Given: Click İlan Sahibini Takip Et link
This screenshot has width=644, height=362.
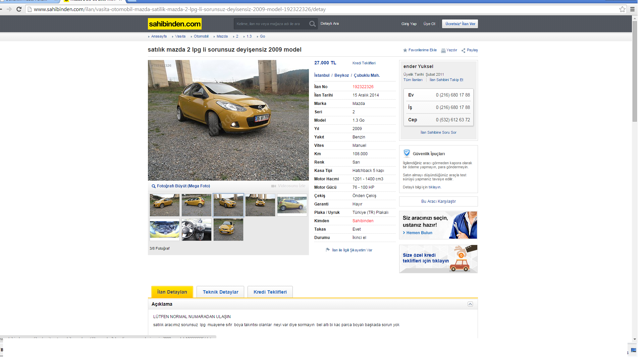Looking at the screenshot, I should tap(446, 80).
